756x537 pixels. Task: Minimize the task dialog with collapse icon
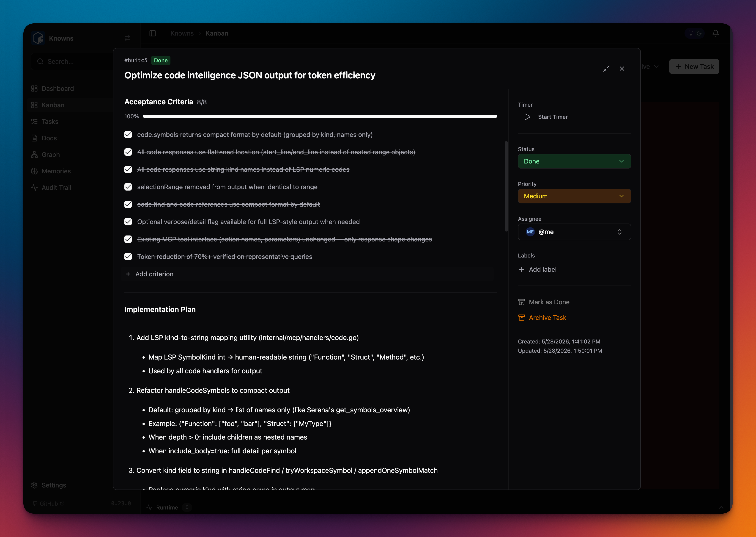click(x=606, y=69)
